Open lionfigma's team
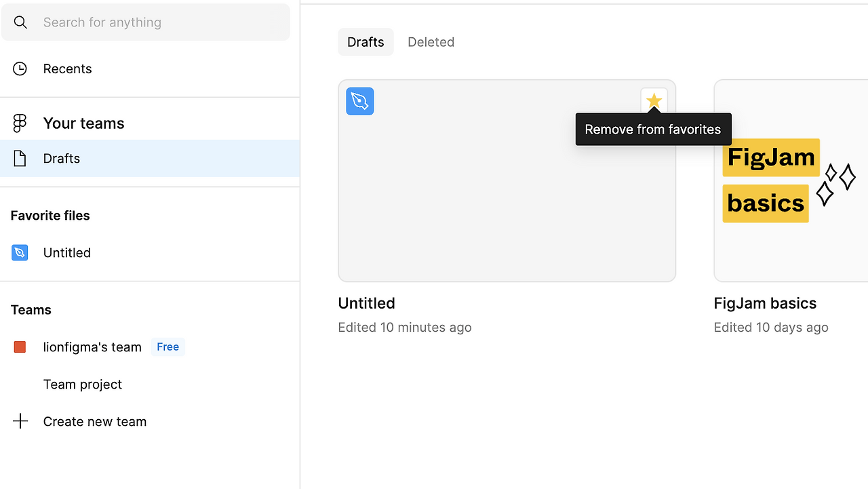 click(92, 347)
